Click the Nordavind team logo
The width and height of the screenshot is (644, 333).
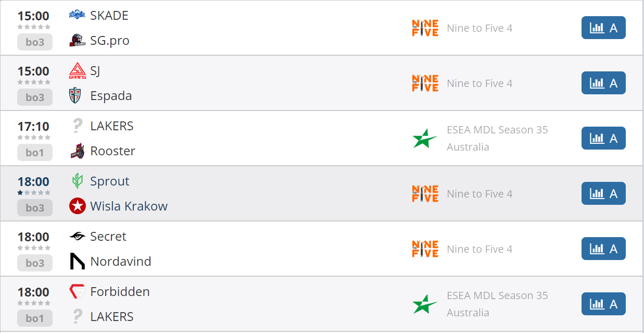[77, 262]
